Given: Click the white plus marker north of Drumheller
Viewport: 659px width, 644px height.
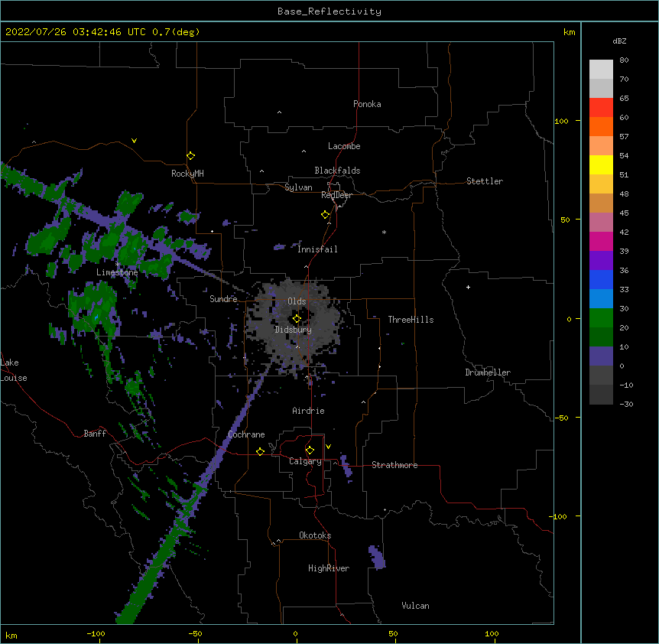Looking at the screenshot, I should [468, 287].
